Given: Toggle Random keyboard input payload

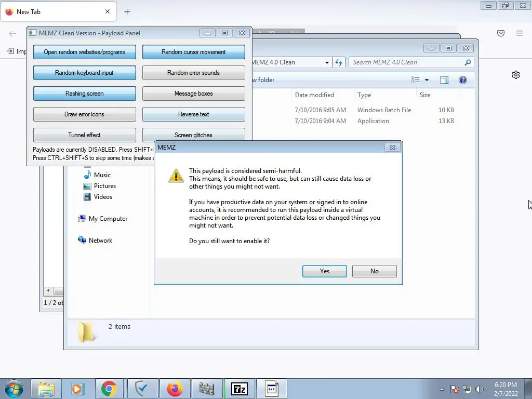Looking at the screenshot, I should pyautogui.click(x=85, y=73).
